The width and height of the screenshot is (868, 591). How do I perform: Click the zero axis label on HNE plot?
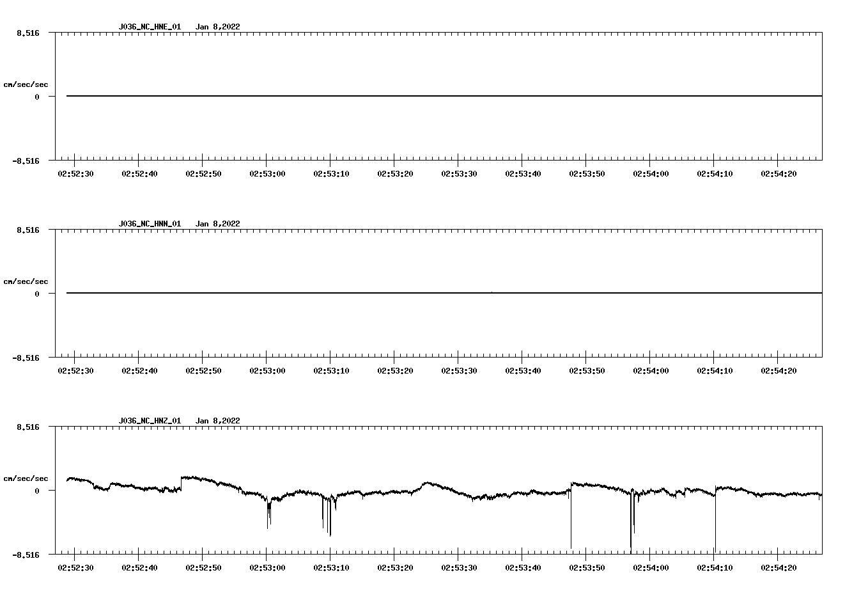click(37, 97)
